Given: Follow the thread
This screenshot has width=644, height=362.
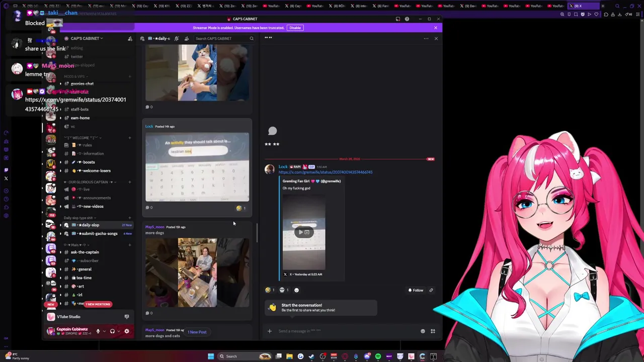Looking at the screenshot, I should click(416, 290).
